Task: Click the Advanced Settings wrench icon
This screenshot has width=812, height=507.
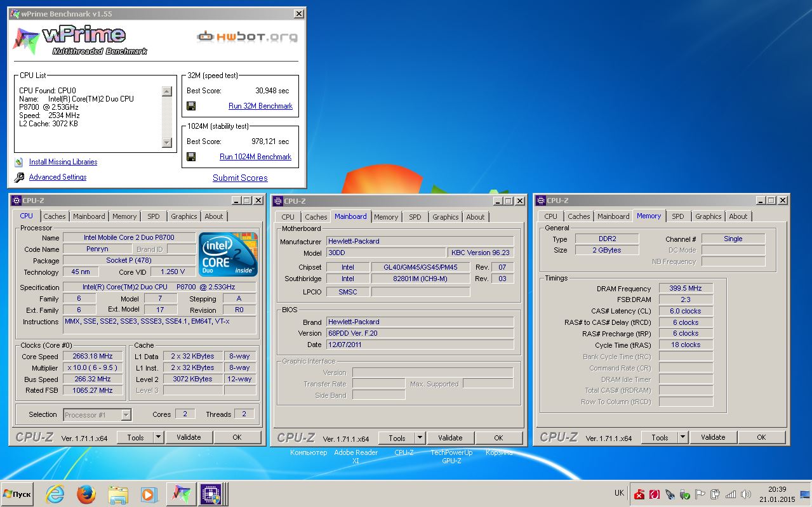Action: 19,178
